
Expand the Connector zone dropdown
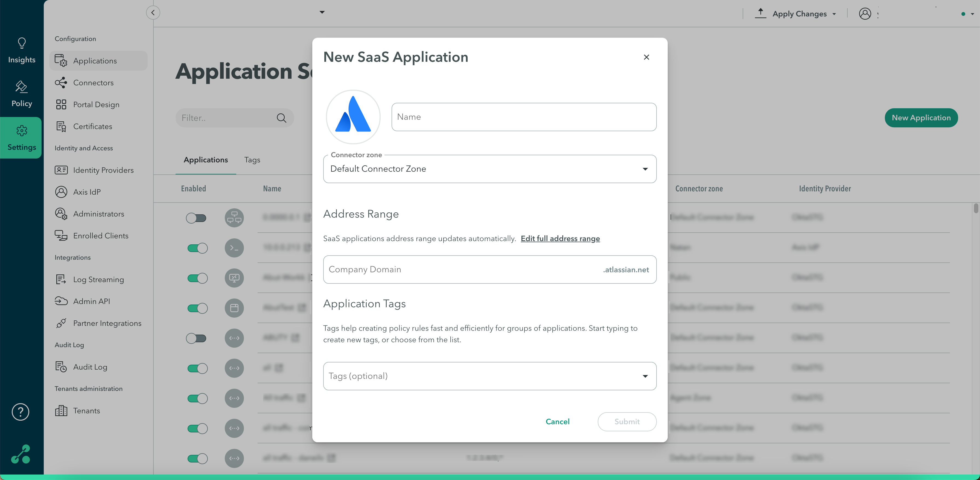click(x=645, y=169)
